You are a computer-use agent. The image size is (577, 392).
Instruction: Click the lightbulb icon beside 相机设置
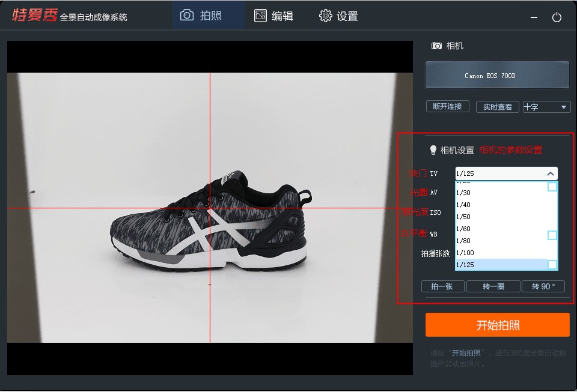433,150
